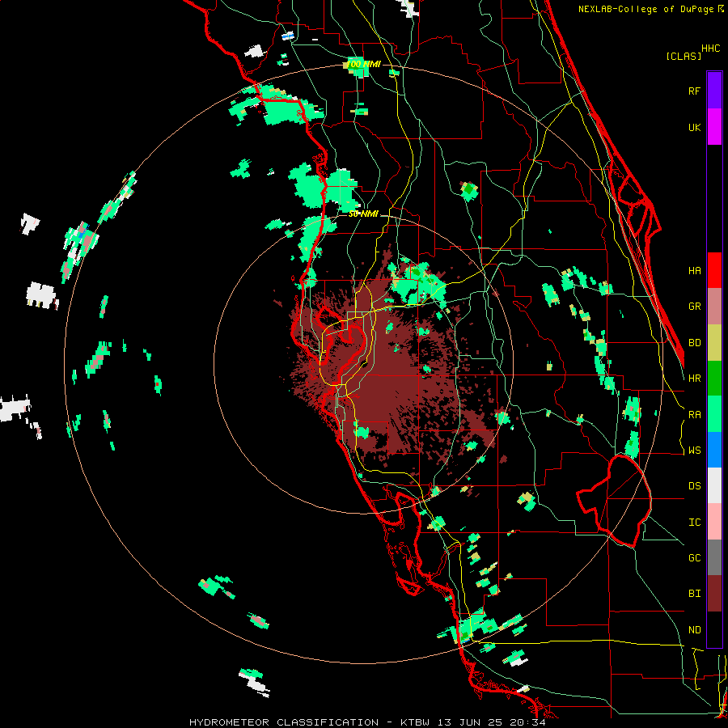Click the 'IC' legend label
This screenshot has width=728, height=728.
point(694,522)
